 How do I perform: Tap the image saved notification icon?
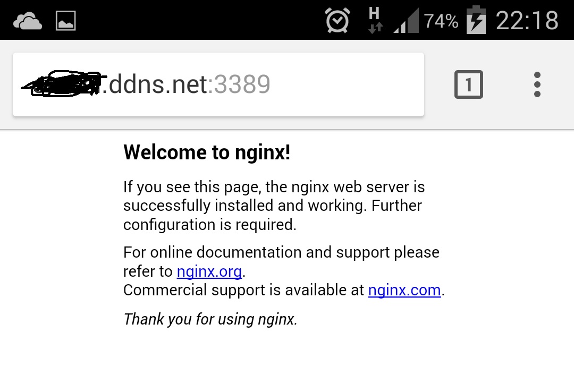[x=66, y=21]
